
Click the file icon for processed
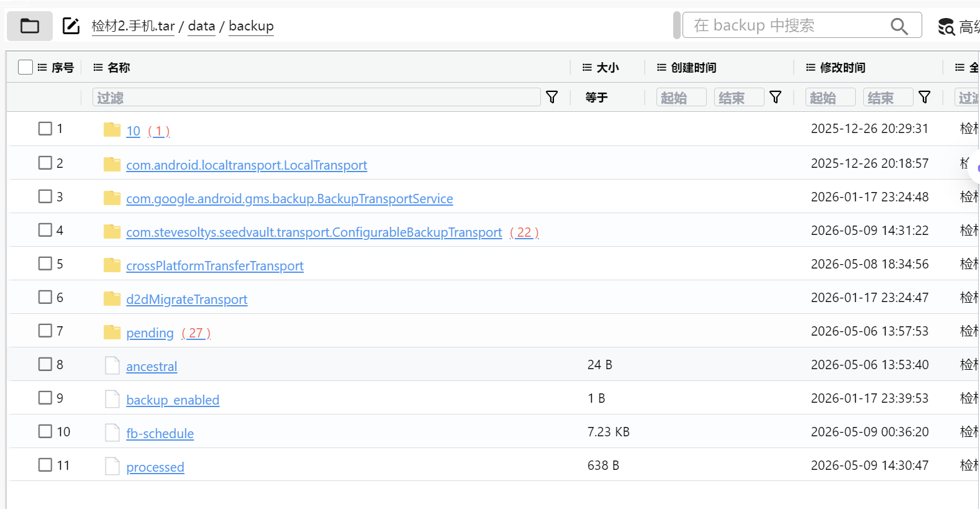[x=112, y=465]
